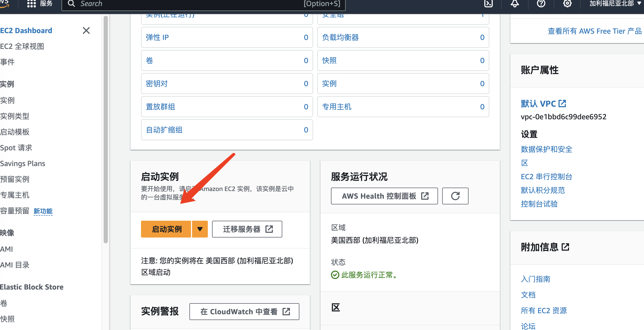Click into the Search field
Image resolution: width=644 pixels, height=330 pixels.
point(203,4)
